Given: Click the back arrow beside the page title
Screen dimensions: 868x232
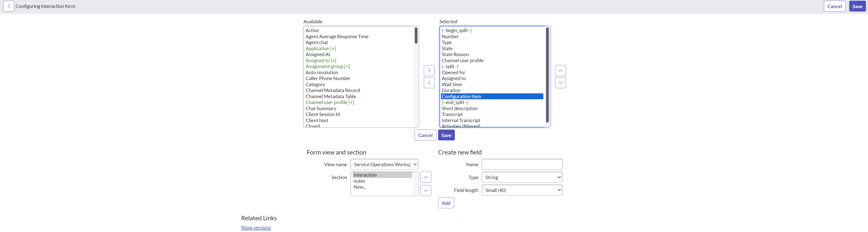Looking at the screenshot, I should (9, 6).
